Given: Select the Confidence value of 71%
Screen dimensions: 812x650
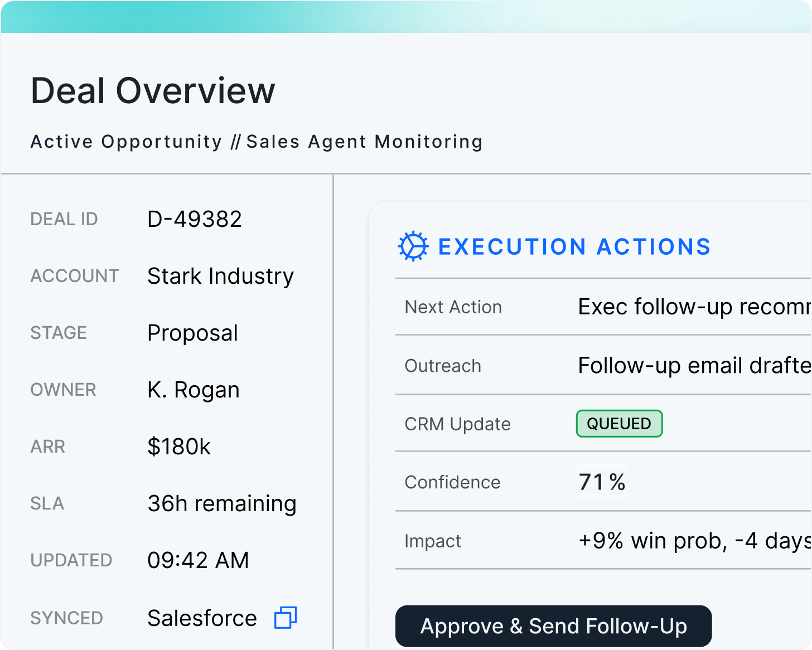Looking at the screenshot, I should click(x=602, y=482).
